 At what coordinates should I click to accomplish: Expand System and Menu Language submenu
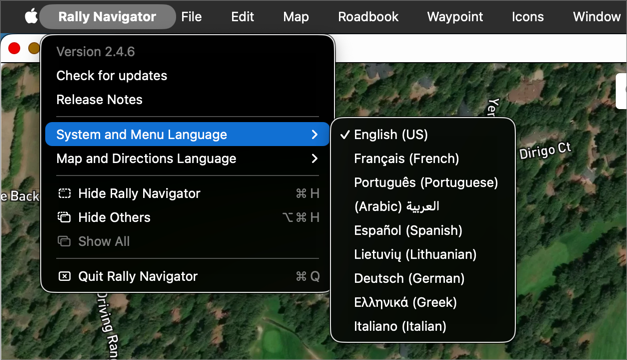click(187, 134)
